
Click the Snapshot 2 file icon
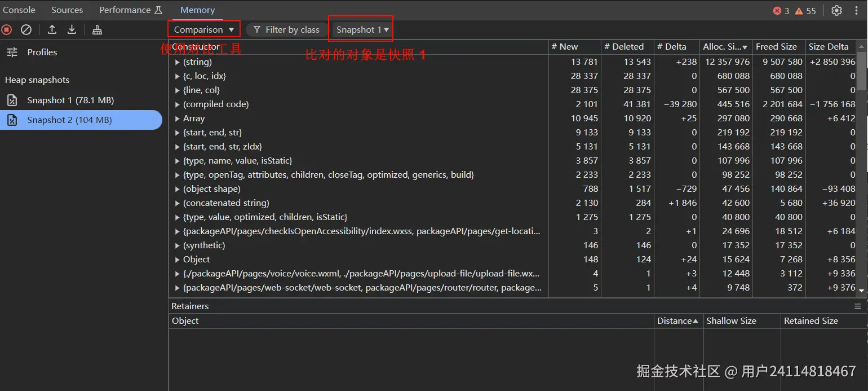click(x=12, y=120)
